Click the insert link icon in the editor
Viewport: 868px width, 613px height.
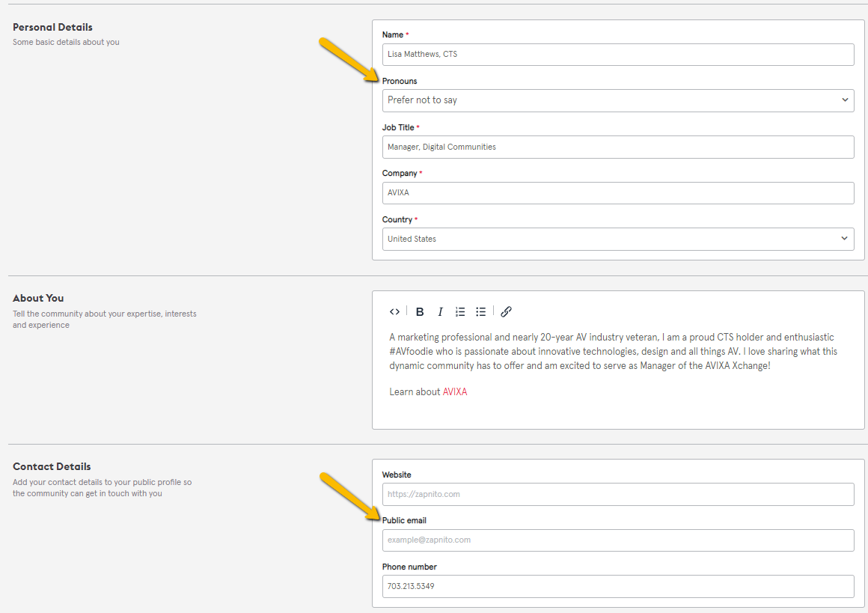506,311
